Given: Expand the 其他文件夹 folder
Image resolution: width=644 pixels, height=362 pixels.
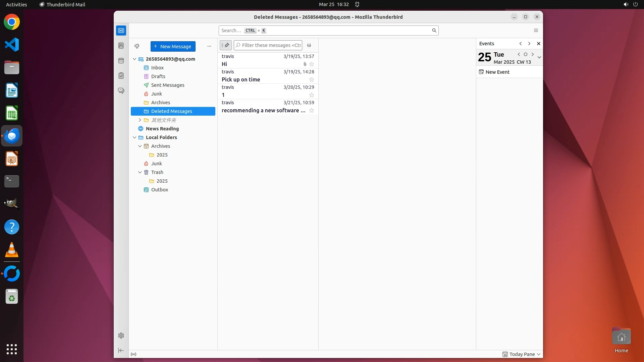Looking at the screenshot, I should [x=140, y=120].
